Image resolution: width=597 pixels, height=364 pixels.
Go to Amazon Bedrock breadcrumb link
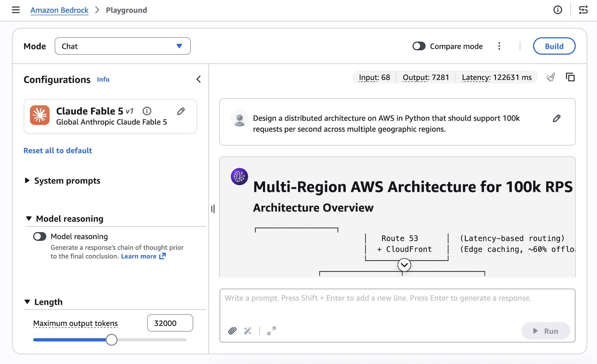click(59, 10)
